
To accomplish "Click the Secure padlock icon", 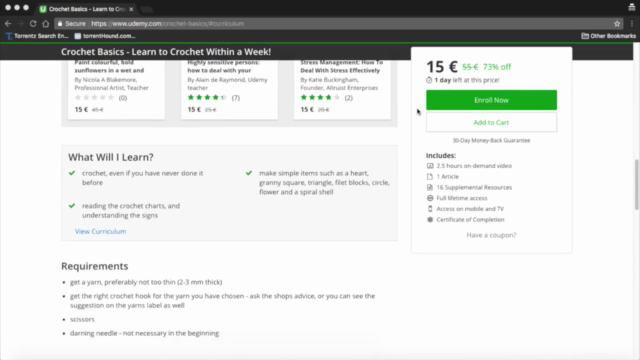I will 60,24.
